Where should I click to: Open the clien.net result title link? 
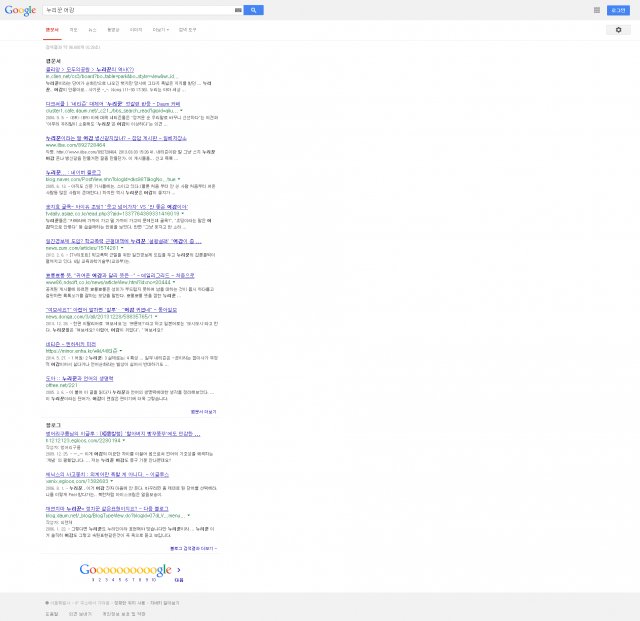(90, 70)
